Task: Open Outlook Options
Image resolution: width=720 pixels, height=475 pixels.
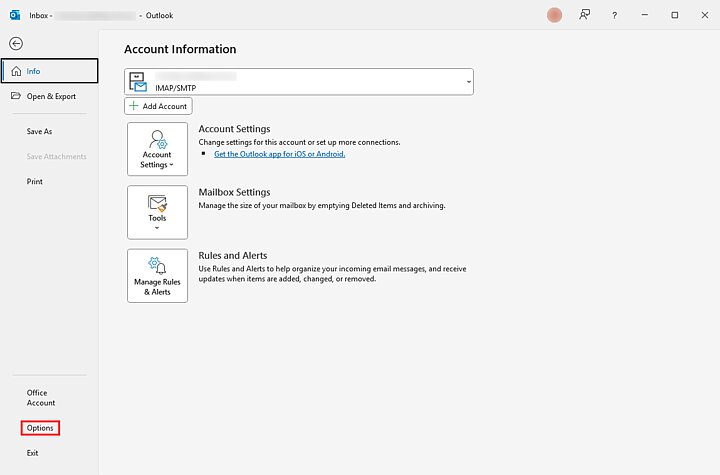Action: (x=40, y=428)
